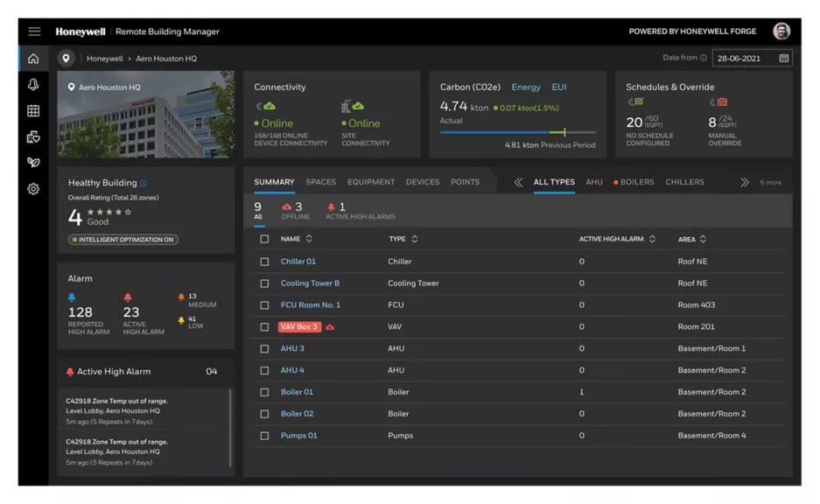
Task: Click the no schedule configured icon
Action: point(636,102)
